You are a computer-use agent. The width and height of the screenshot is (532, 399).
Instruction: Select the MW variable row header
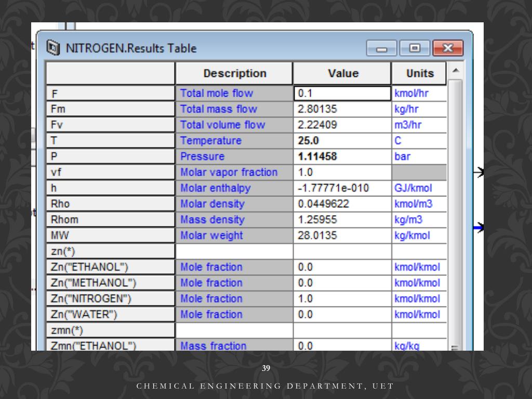111,235
